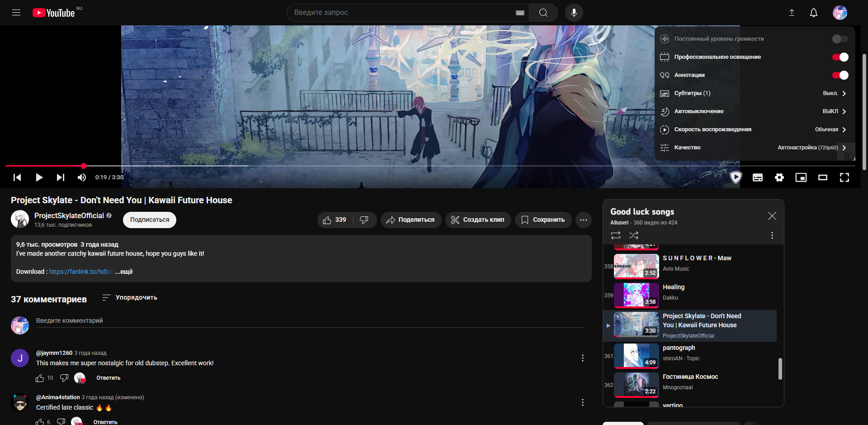The width and height of the screenshot is (868, 425).
Task: Click the magnifier search button
Action: [x=543, y=13]
